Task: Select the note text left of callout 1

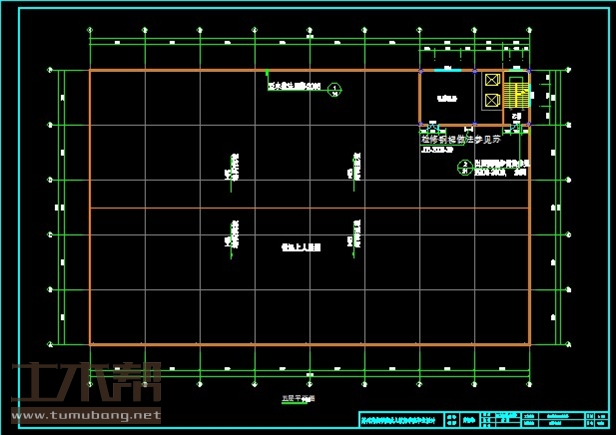Action: (x=295, y=87)
